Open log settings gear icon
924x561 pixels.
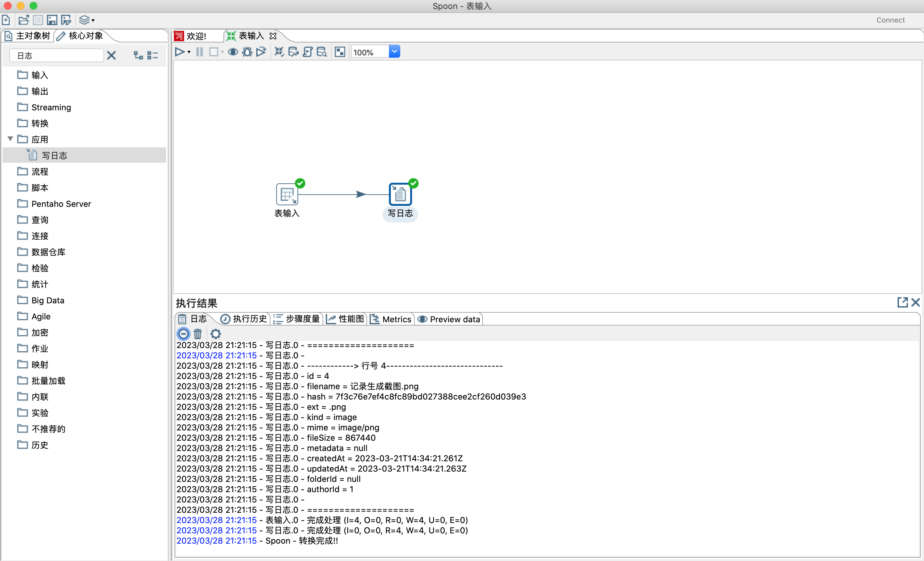[x=215, y=334]
